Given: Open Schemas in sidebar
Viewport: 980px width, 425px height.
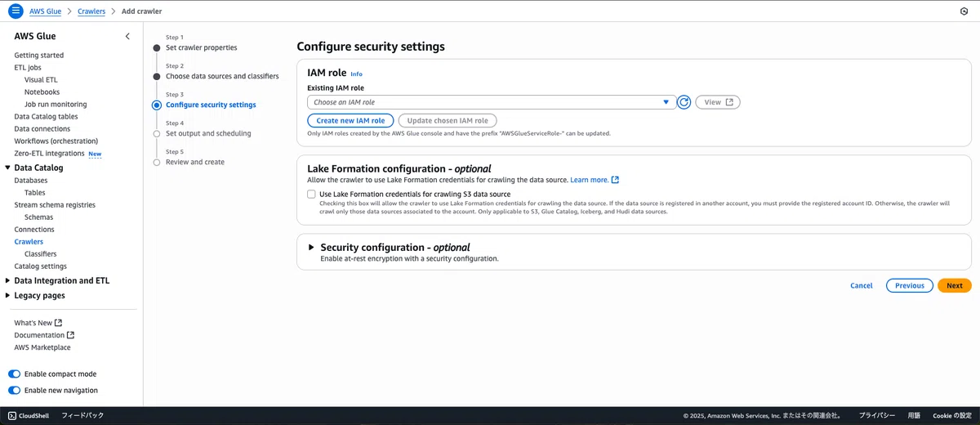Looking at the screenshot, I should (x=38, y=217).
